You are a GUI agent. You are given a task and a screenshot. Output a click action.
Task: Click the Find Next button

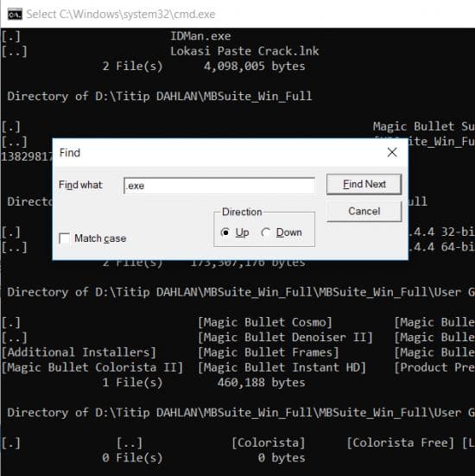(364, 184)
